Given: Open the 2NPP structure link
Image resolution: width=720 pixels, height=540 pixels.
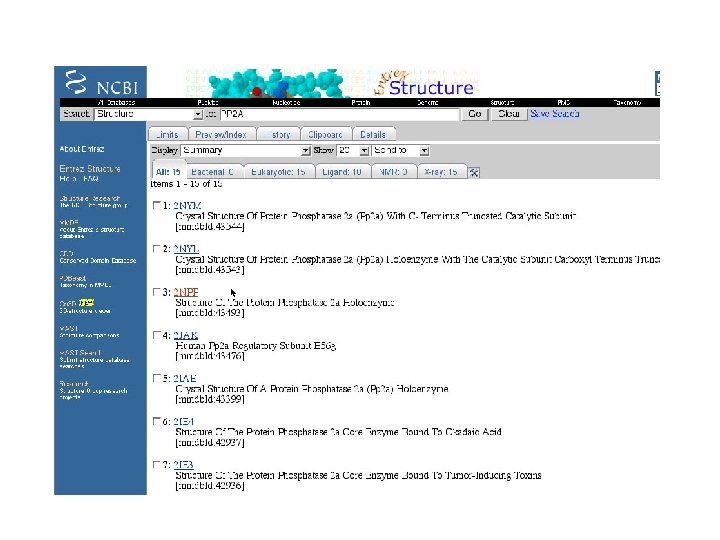Looking at the screenshot, I should (186, 292).
